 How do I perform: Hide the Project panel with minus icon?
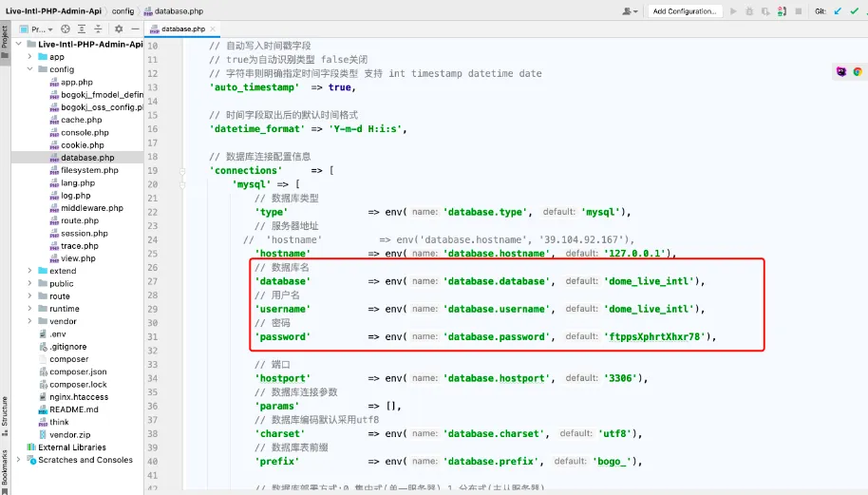(x=135, y=29)
